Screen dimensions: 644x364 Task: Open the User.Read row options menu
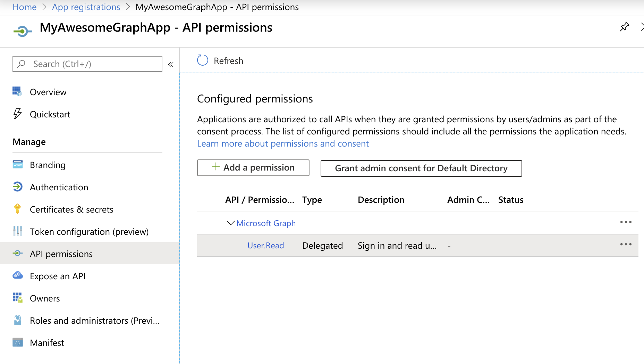click(x=626, y=244)
